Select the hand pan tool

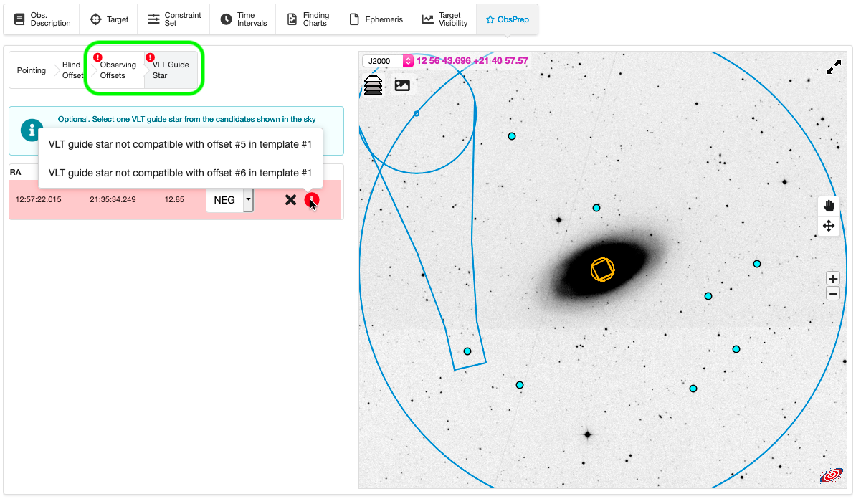point(829,206)
